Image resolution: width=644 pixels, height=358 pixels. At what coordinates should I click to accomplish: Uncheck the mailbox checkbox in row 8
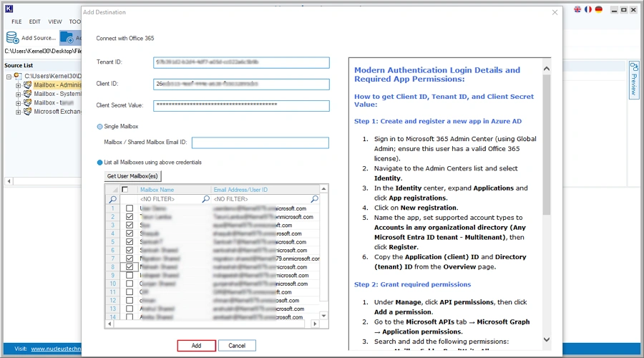130,267
